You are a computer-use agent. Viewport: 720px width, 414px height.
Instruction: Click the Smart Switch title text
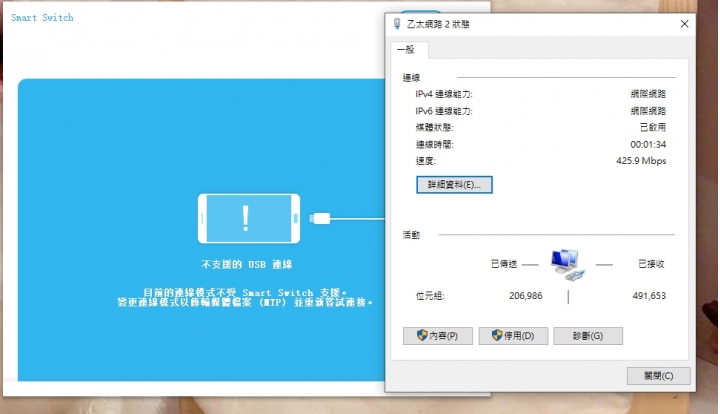pos(42,17)
